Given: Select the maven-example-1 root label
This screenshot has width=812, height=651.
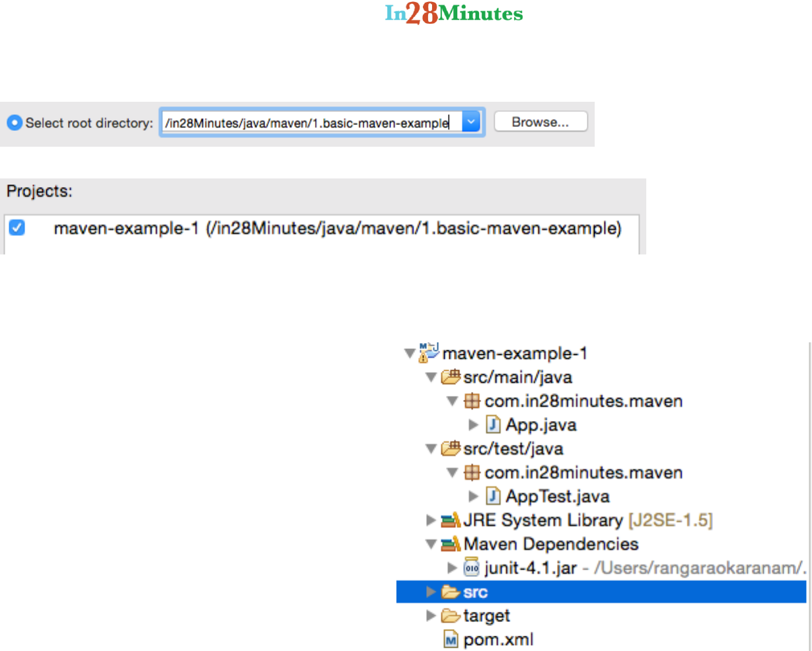Looking at the screenshot, I should click(x=515, y=354).
